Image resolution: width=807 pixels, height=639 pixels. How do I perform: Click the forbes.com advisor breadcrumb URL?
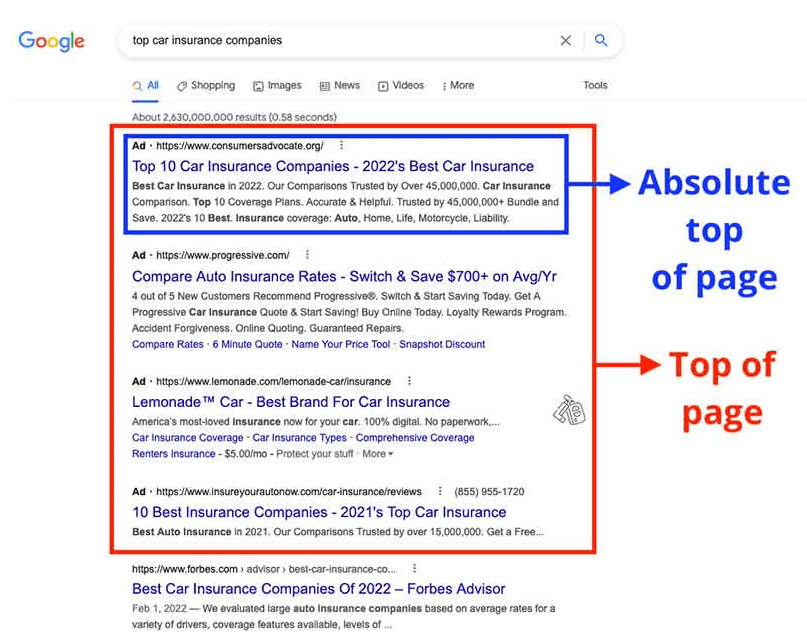tap(264, 569)
